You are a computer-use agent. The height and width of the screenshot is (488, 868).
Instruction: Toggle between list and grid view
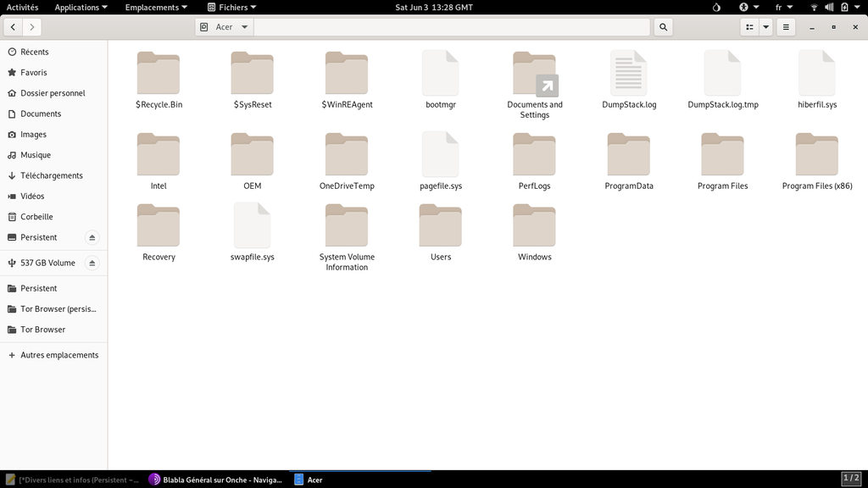(749, 27)
